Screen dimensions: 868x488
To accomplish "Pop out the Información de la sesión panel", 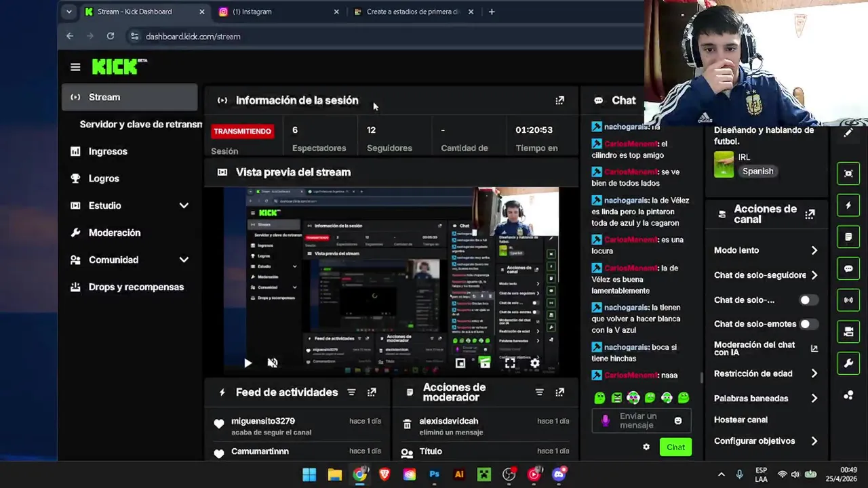I will [x=559, y=100].
